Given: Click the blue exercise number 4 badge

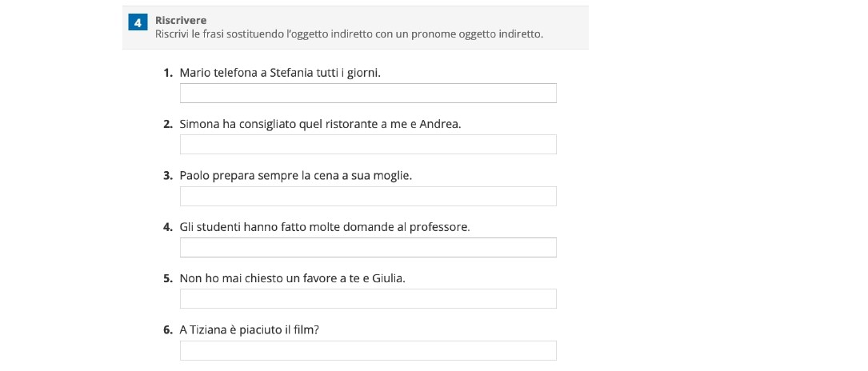Looking at the screenshot, I should pyautogui.click(x=138, y=22).
